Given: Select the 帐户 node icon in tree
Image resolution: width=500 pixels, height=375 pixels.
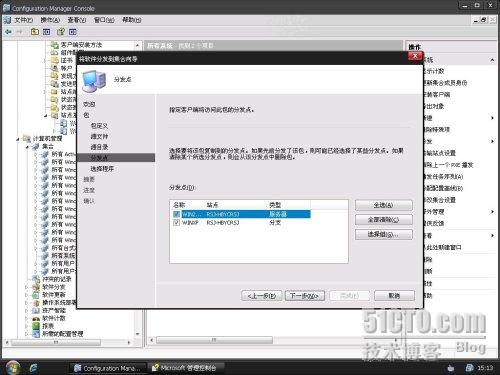Looking at the screenshot, I should pyautogui.click(x=54, y=68).
